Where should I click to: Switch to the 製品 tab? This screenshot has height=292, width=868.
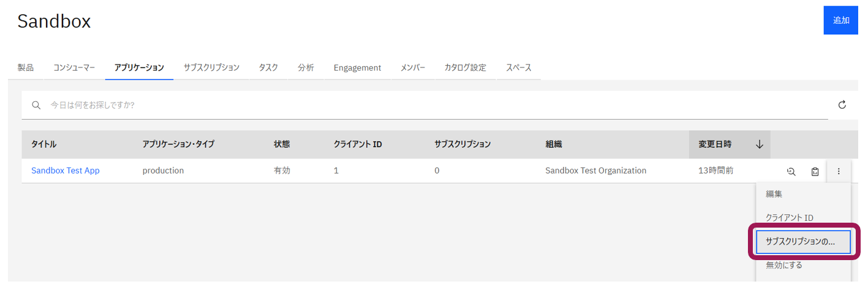click(26, 67)
